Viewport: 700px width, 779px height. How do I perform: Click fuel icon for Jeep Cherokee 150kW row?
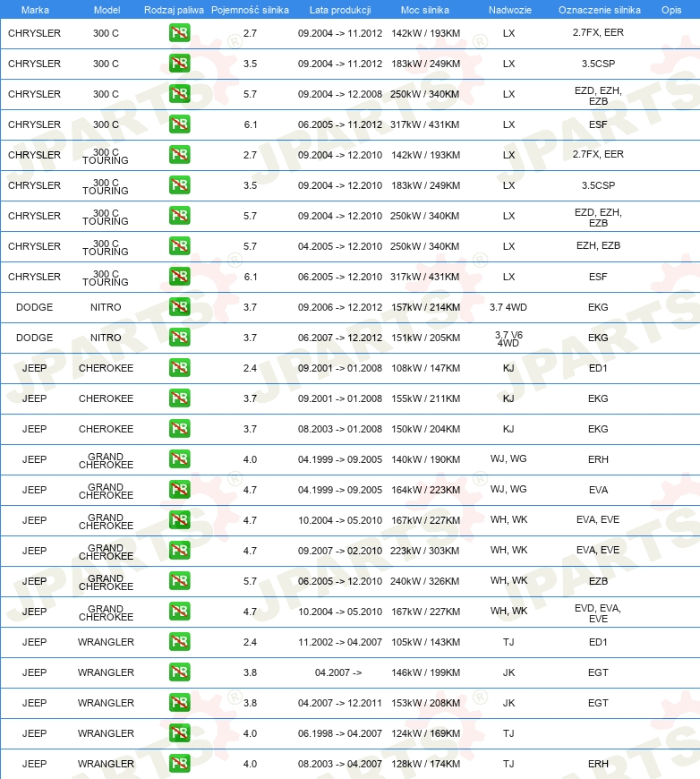[x=179, y=429]
